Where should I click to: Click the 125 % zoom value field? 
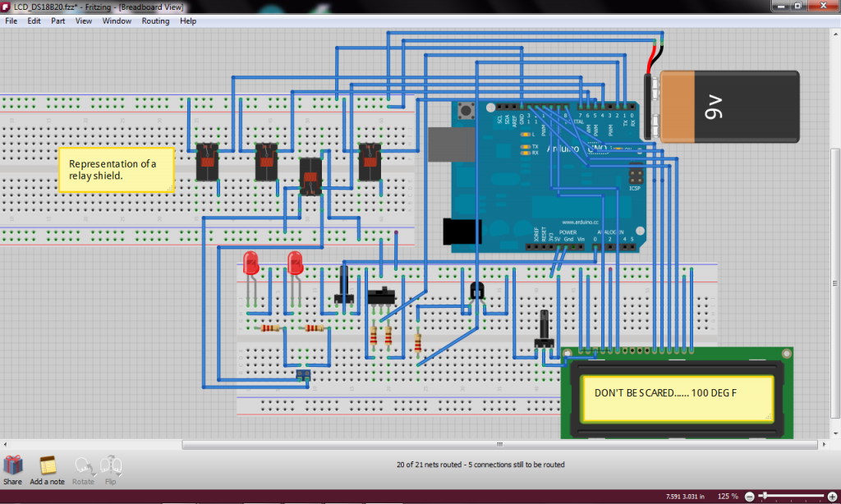pyautogui.click(x=728, y=497)
